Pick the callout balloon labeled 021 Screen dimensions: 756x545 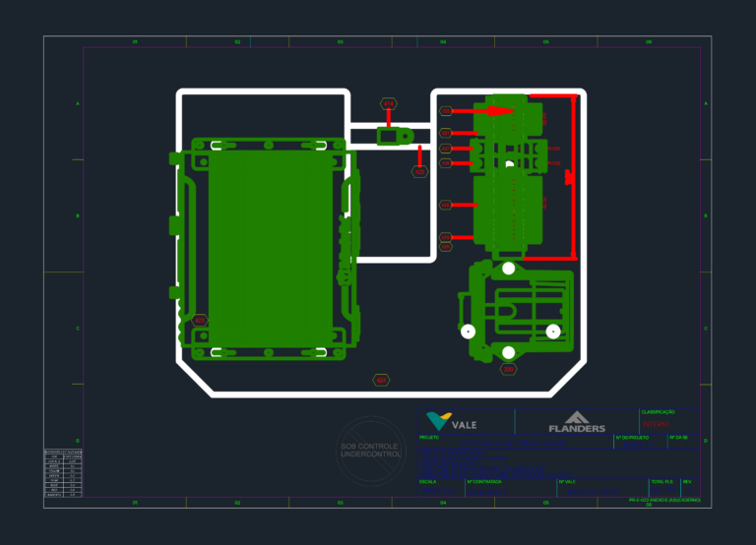tap(446, 133)
